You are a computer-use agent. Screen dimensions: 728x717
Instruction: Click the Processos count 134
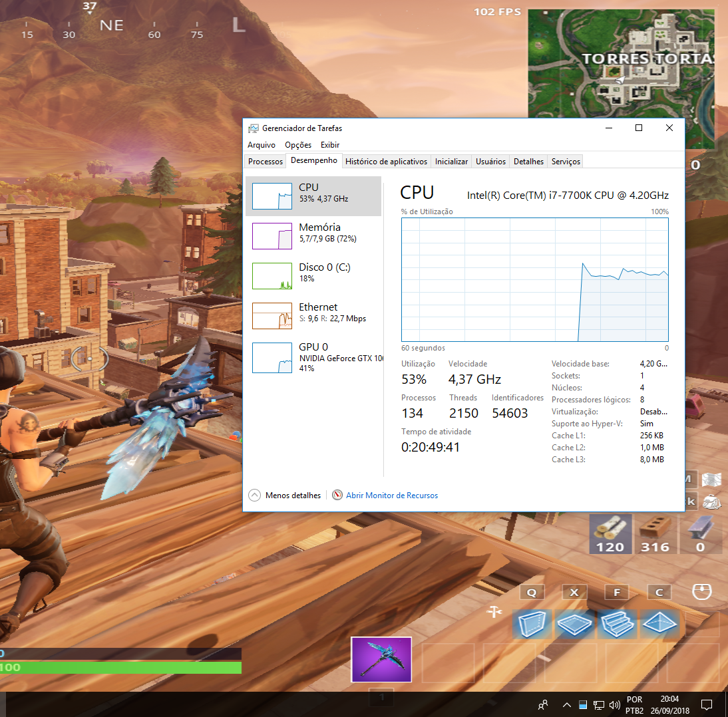coord(413,413)
